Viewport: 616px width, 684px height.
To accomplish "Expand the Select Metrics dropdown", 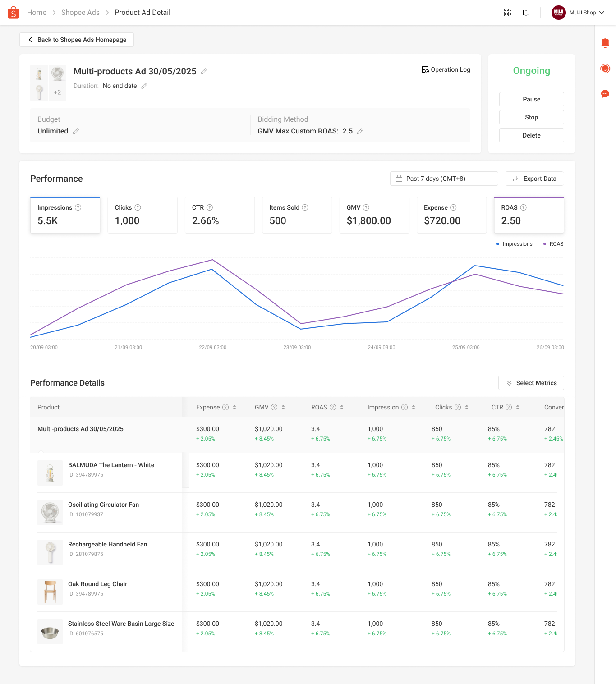I will [531, 383].
